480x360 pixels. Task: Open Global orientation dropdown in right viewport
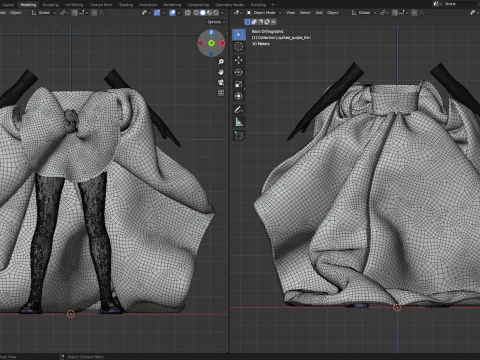pos(364,13)
